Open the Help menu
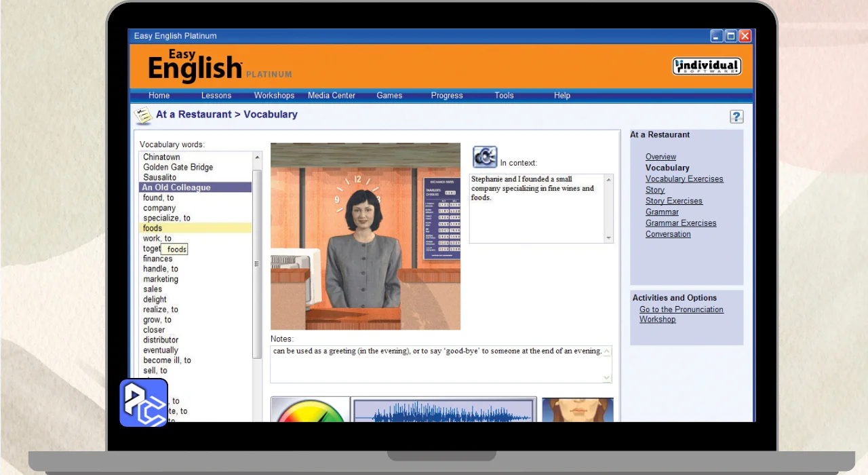The width and height of the screenshot is (868, 475). [x=562, y=96]
